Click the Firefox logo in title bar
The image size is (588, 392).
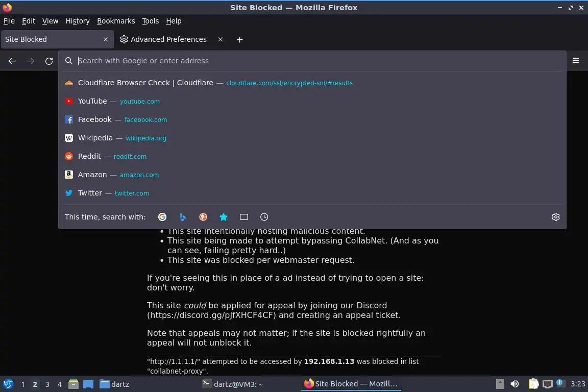click(x=7, y=7)
